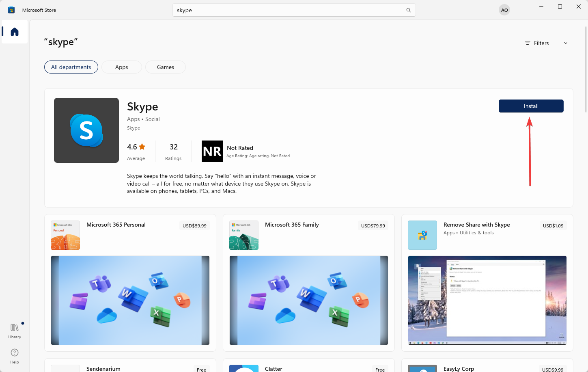The width and height of the screenshot is (588, 372).
Task: Open the Help section icon
Action: click(x=15, y=353)
